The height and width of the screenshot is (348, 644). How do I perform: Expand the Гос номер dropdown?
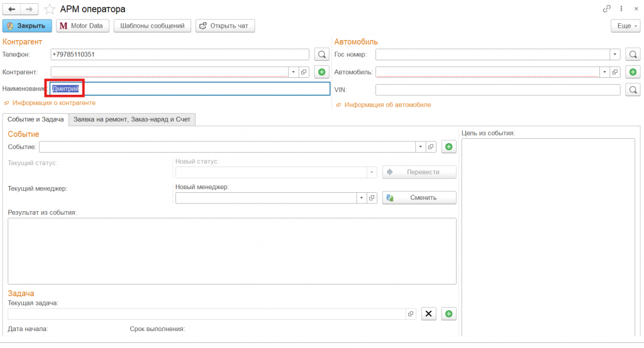[x=615, y=55]
